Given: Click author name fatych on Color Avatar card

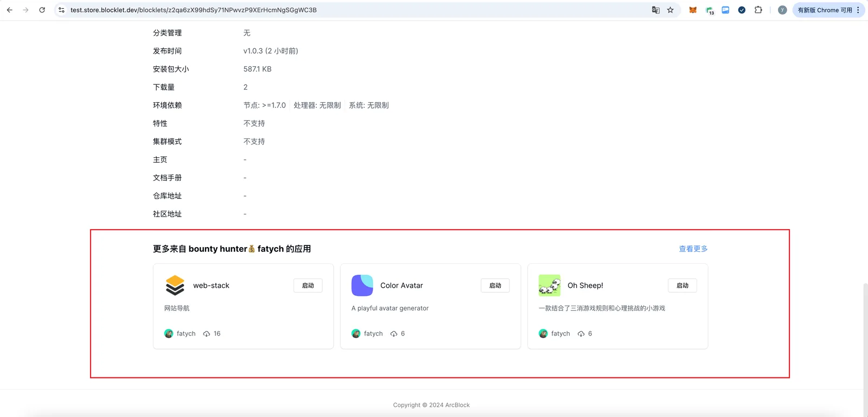Looking at the screenshot, I should coord(373,333).
